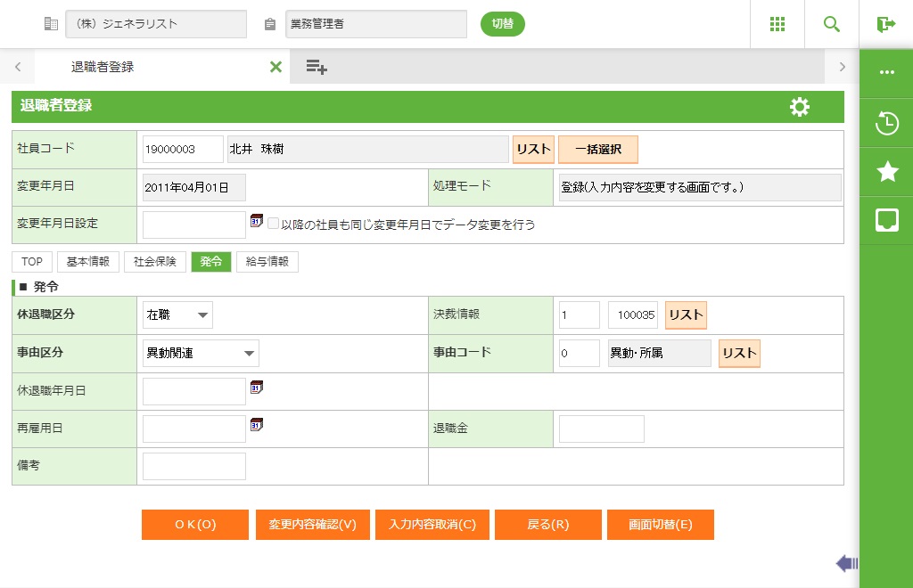Click the 退職金 input field
913x588 pixels.
point(601,429)
